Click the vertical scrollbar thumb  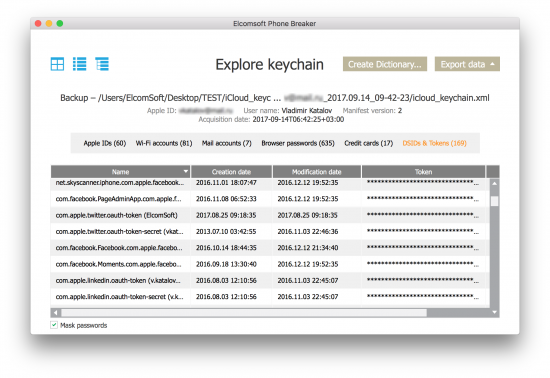(494, 201)
